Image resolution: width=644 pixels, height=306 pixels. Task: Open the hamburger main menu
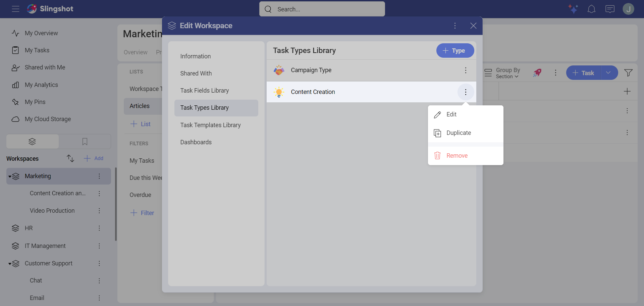(x=15, y=9)
